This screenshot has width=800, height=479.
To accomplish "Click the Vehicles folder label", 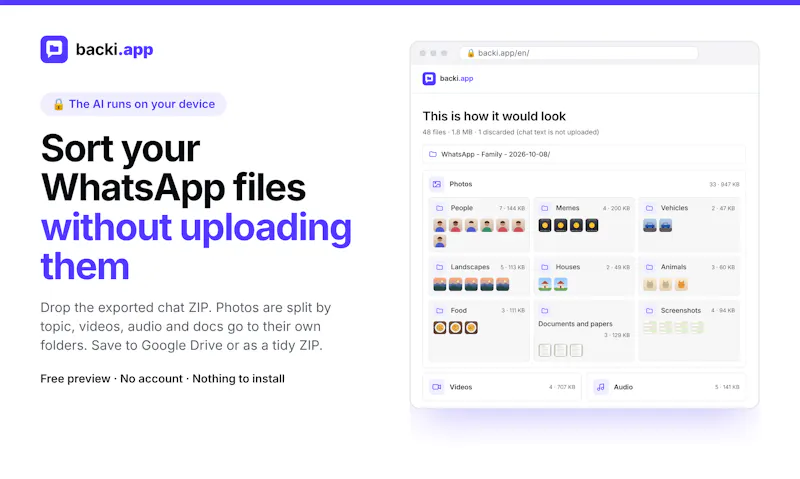I will (674, 208).
